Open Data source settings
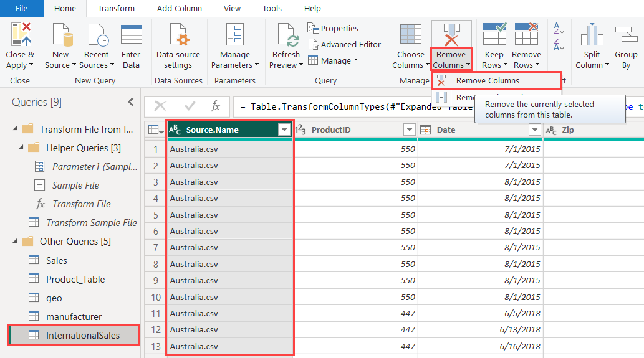 click(x=178, y=34)
